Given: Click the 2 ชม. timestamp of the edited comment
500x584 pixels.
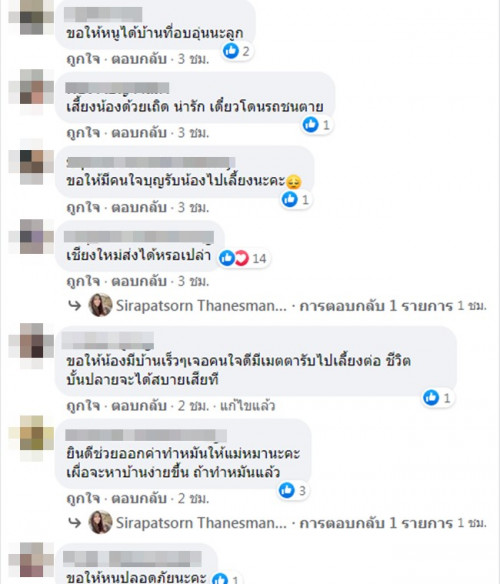Looking at the screenshot, I should pyautogui.click(x=193, y=405).
